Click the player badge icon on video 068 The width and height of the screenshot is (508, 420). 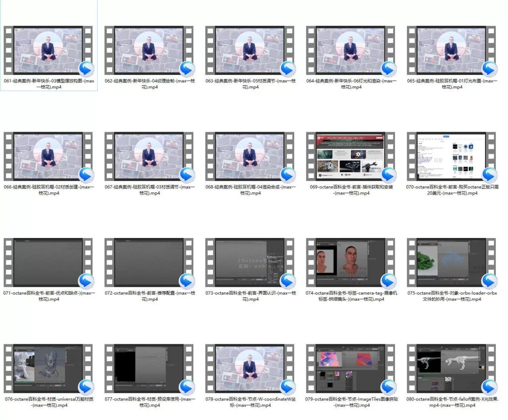[287, 175]
